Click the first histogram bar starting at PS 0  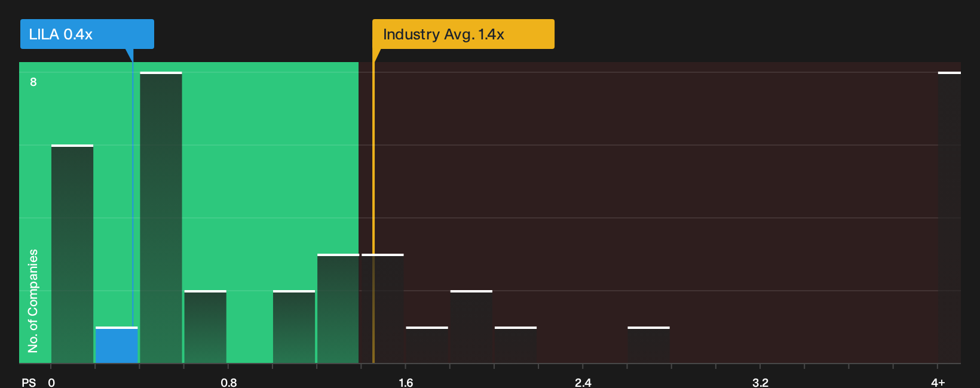coord(72,254)
